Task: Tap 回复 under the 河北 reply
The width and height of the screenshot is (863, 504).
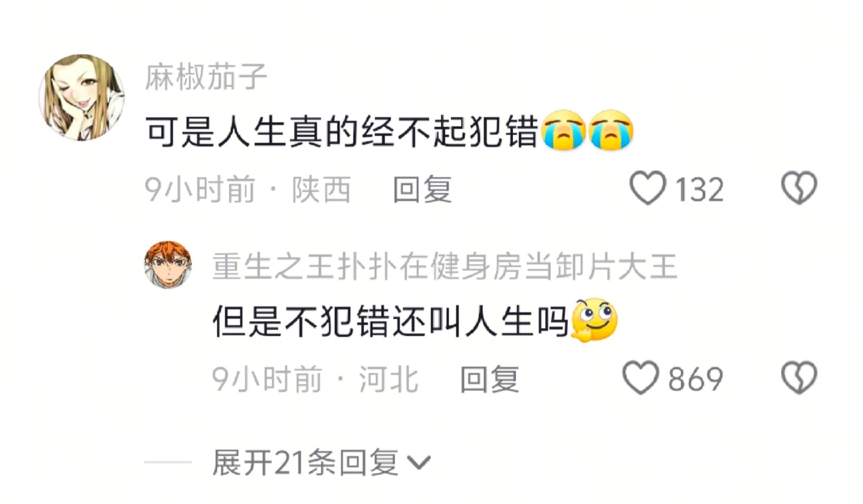Action: [490, 379]
